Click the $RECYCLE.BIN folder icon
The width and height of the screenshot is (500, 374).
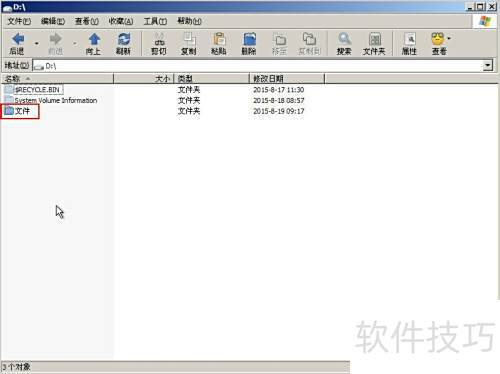tap(9, 89)
